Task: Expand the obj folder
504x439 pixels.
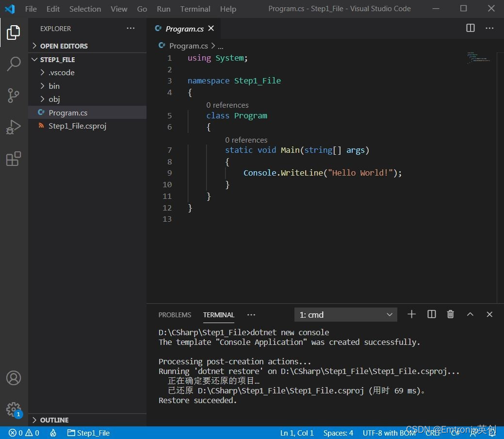Action: click(87, 99)
